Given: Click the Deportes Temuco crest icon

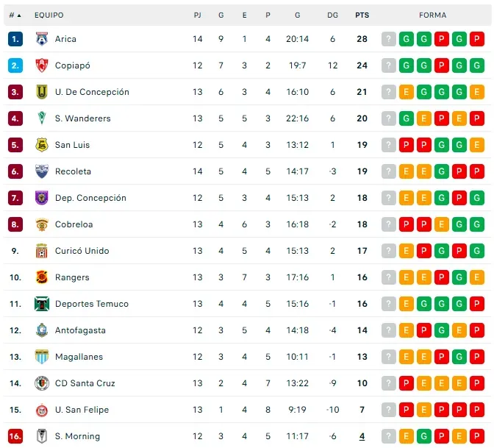Looking at the screenshot, I should [42, 304].
